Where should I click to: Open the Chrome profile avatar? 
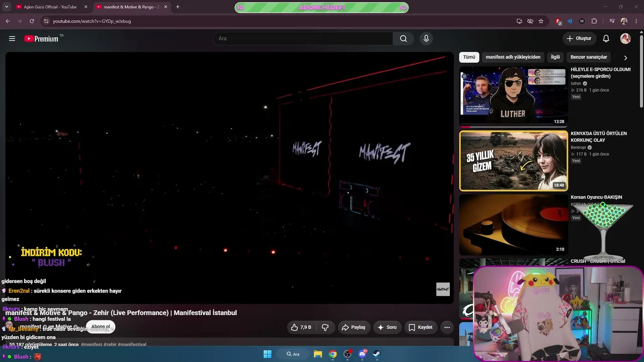coord(624,21)
